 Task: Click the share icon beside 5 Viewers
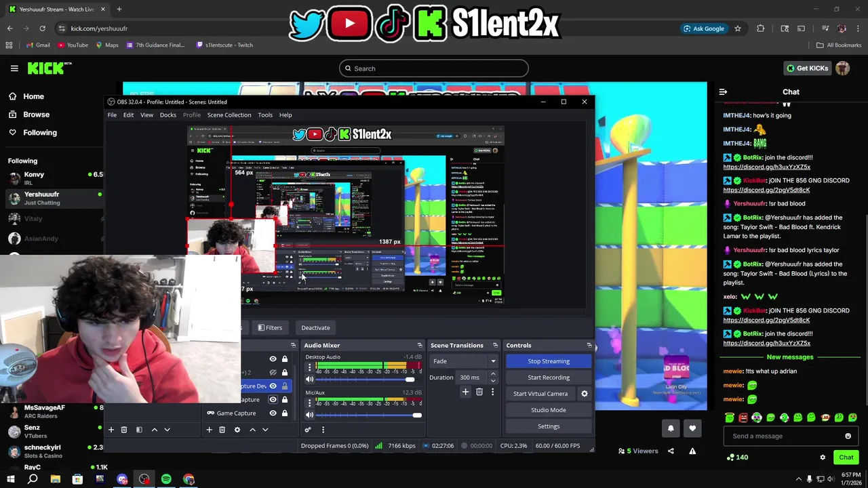(x=671, y=451)
